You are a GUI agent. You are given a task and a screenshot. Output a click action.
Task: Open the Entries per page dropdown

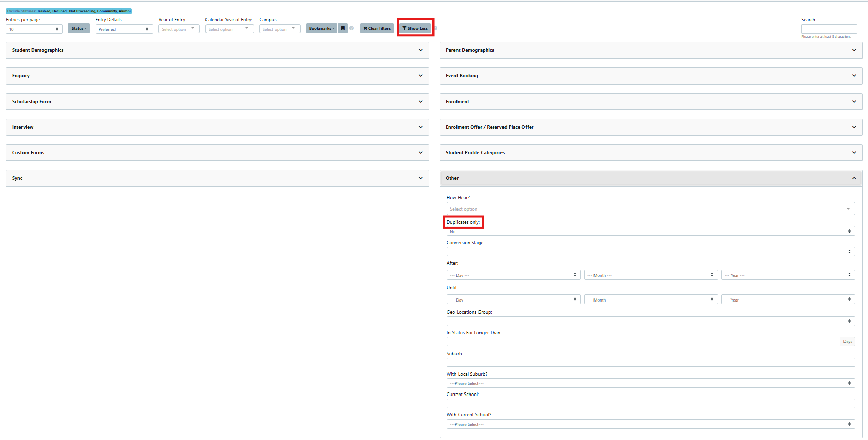pyautogui.click(x=34, y=29)
